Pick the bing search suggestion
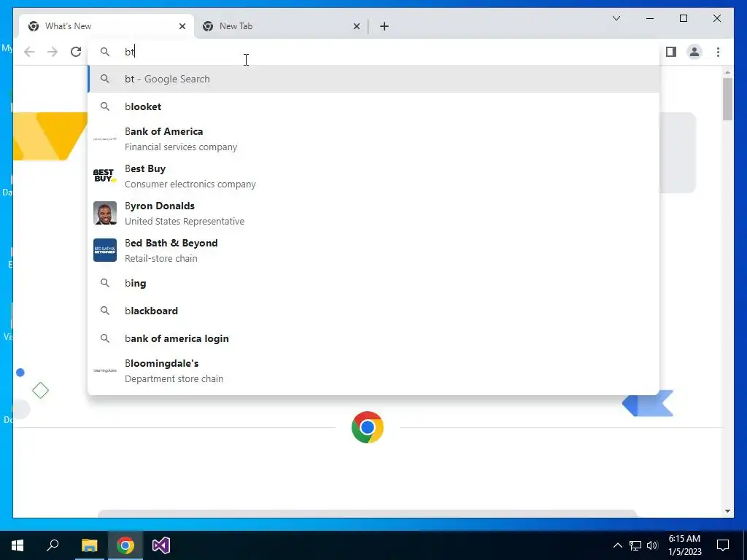The height and width of the screenshot is (560, 747). (373, 284)
